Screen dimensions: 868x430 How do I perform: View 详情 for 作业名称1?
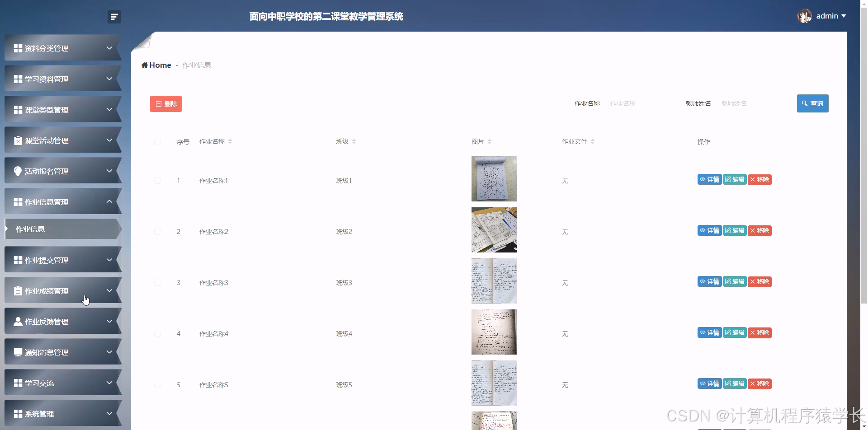pos(709,179)
